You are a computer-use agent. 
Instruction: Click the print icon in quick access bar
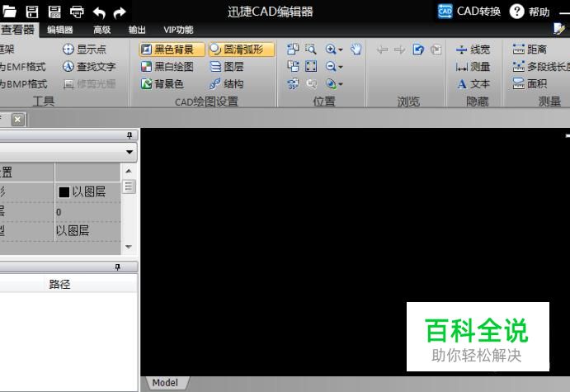tap(77, 12)
